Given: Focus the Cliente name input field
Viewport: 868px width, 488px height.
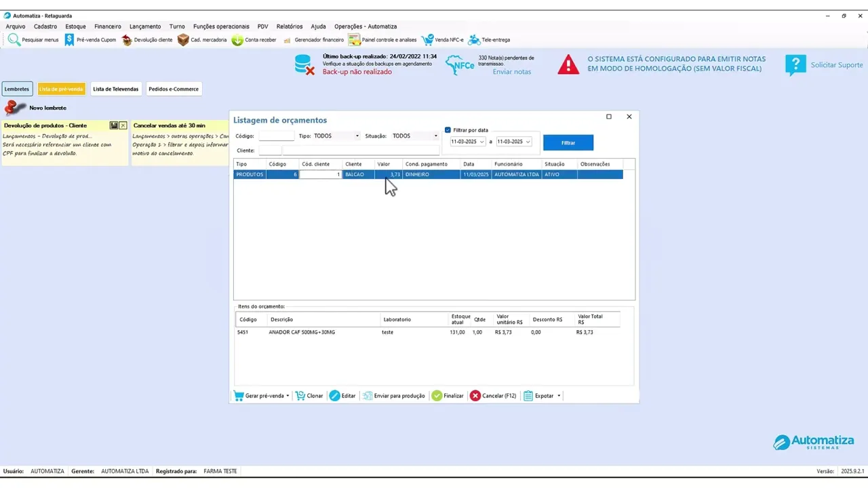Looking at the screenshot, I should pos(361,150).
